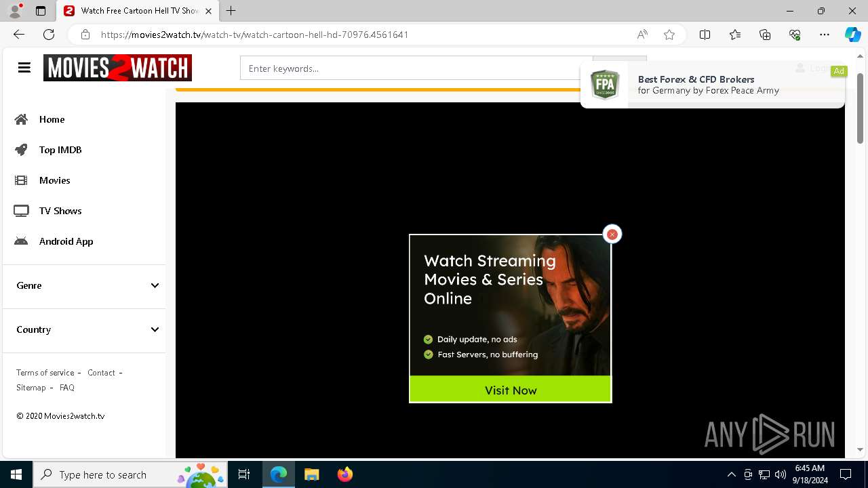
Task: Add this page to favorites
Action: [x=669, y=35]
